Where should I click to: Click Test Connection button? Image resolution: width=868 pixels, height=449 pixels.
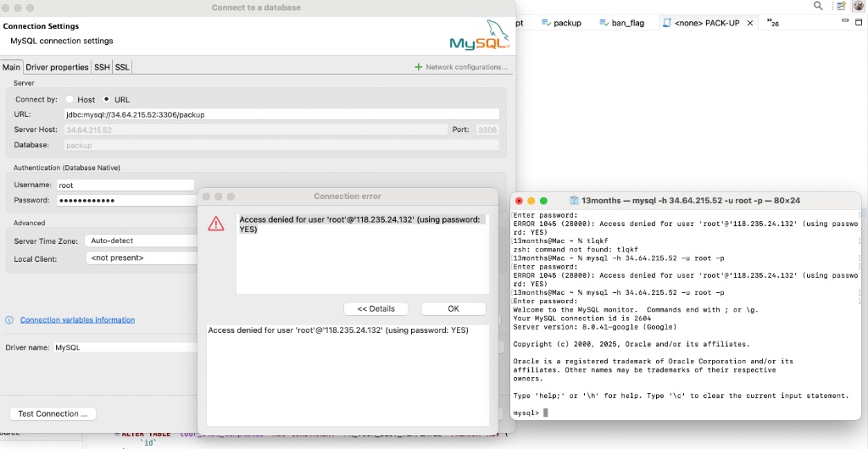(x=53, y=413)
